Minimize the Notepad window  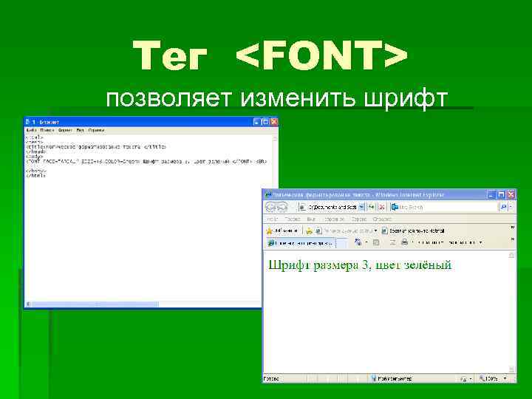tap(257, 122)
